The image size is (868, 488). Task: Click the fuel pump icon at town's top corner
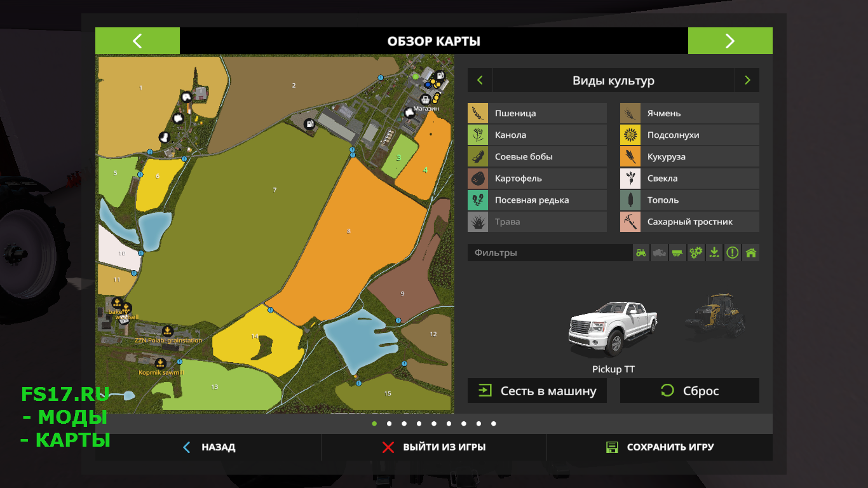(x=440, y=75)
